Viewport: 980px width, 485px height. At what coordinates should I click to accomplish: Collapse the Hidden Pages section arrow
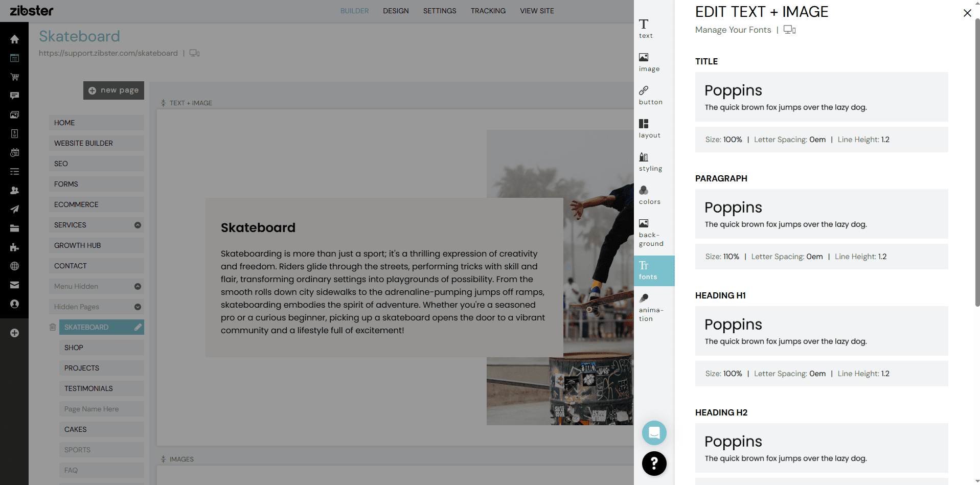pyautogui.click(x=138, y=307)
